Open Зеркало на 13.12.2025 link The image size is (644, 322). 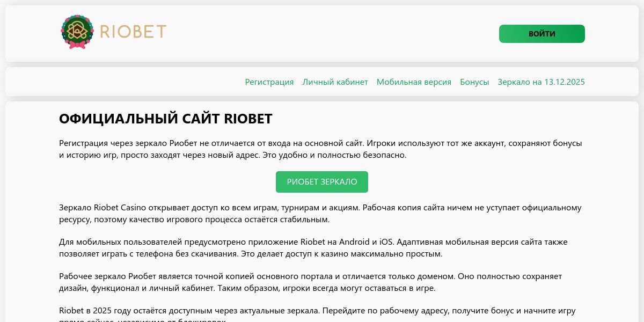pos(541,82)
